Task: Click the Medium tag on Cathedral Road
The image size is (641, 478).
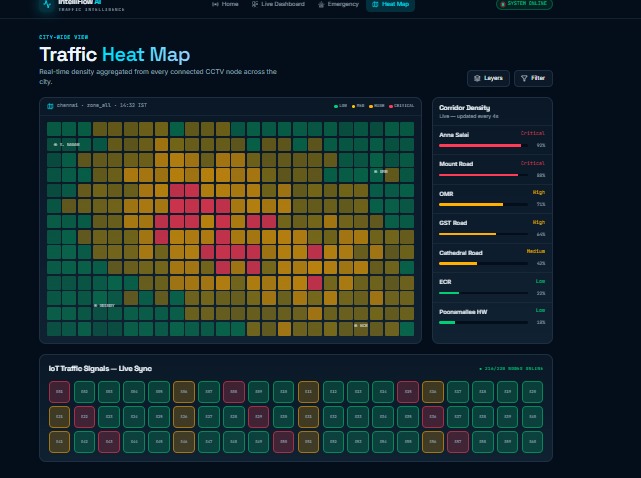Action: tap(536, 251)
